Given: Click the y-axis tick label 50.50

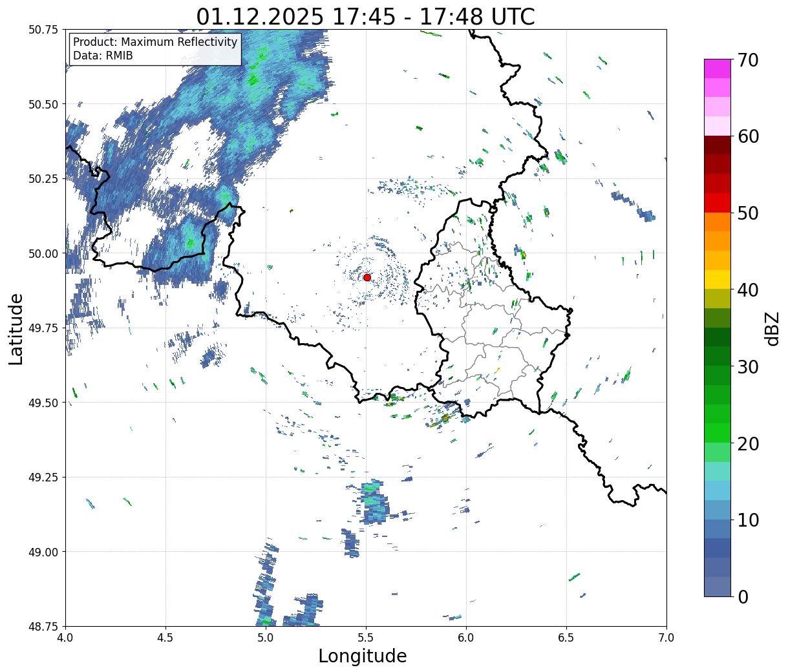Looking at the screenshot, I should (43, 104).
